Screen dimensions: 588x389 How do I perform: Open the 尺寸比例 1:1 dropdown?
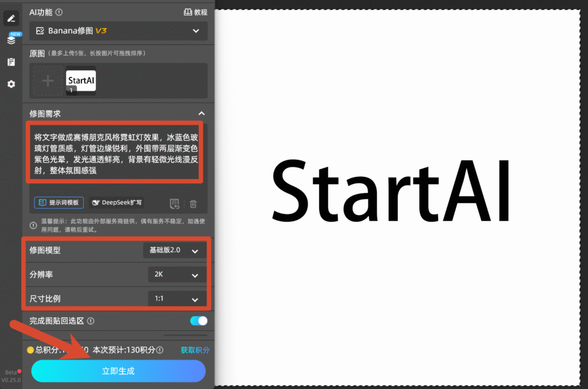click(177, 299)
